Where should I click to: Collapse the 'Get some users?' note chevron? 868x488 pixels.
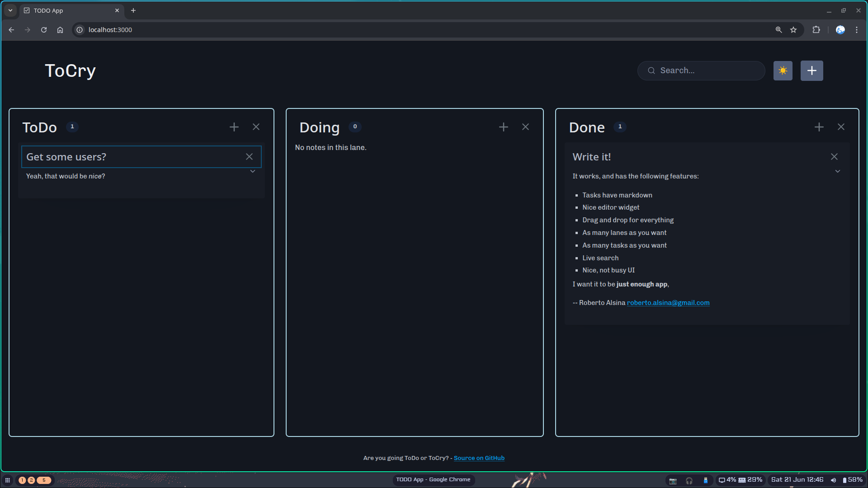[x=253, y=171]
